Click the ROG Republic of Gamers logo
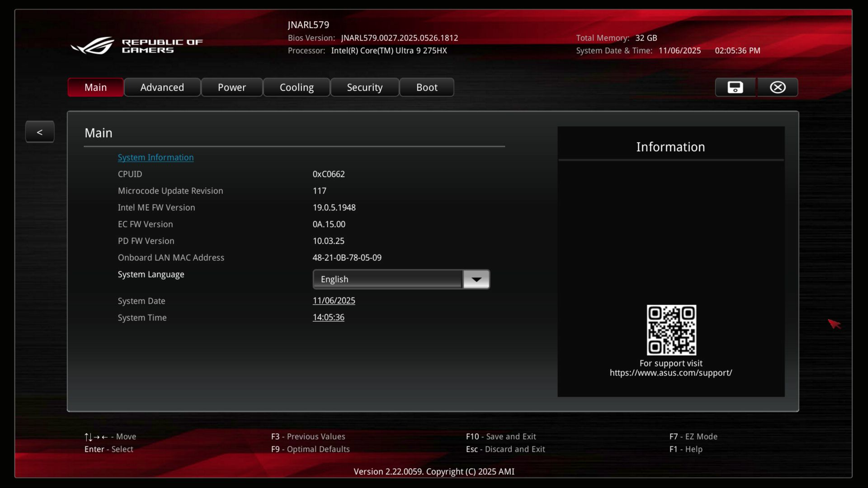Image resolution: width=868 pixels, height=488 pixels. [x=137, y=46]
